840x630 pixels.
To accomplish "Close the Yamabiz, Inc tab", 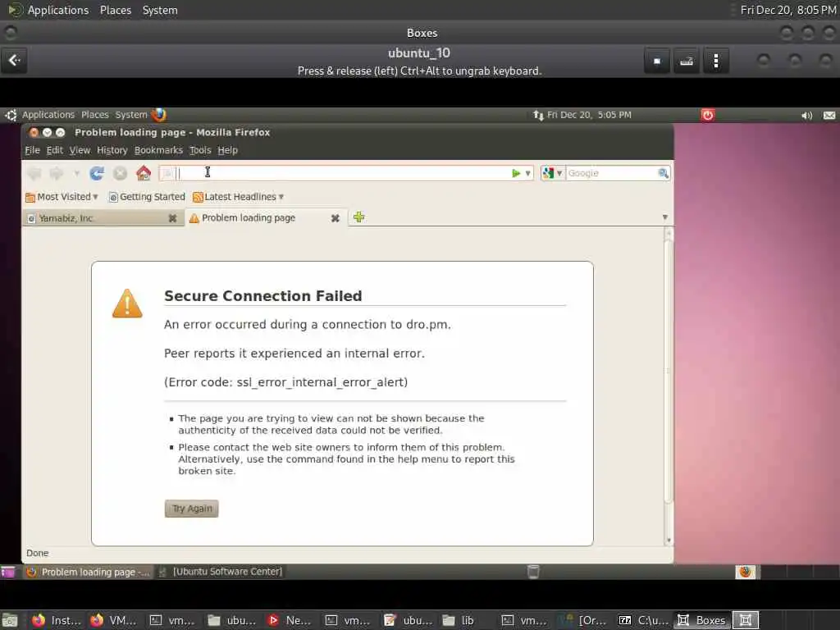I will [x=172, y=218].
